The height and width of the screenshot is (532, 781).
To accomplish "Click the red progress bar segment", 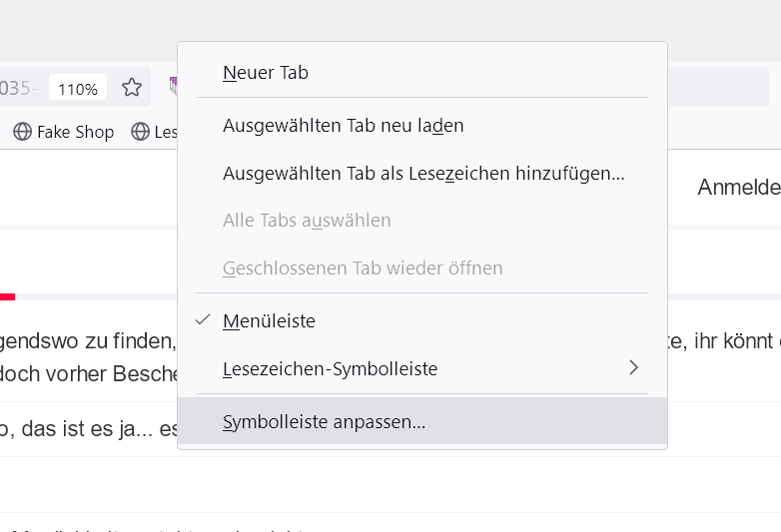I will pyautogui.click(x=7, y=296).
